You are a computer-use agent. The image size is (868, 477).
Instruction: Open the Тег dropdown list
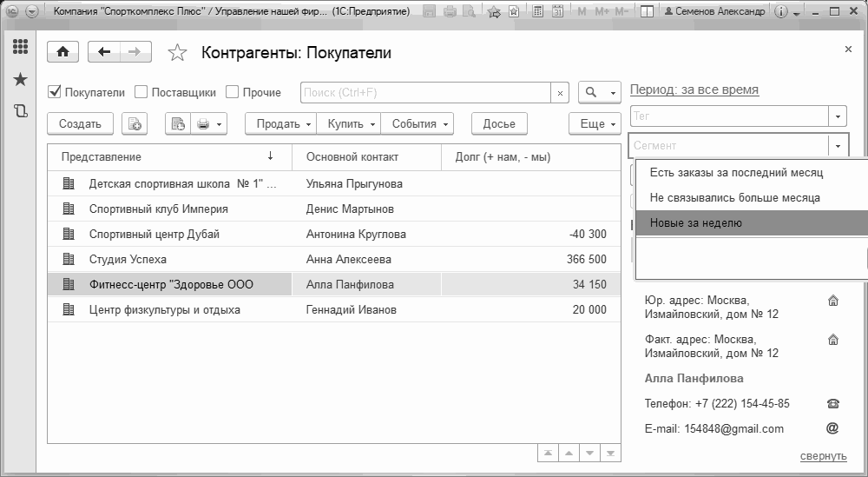point(838,116)
